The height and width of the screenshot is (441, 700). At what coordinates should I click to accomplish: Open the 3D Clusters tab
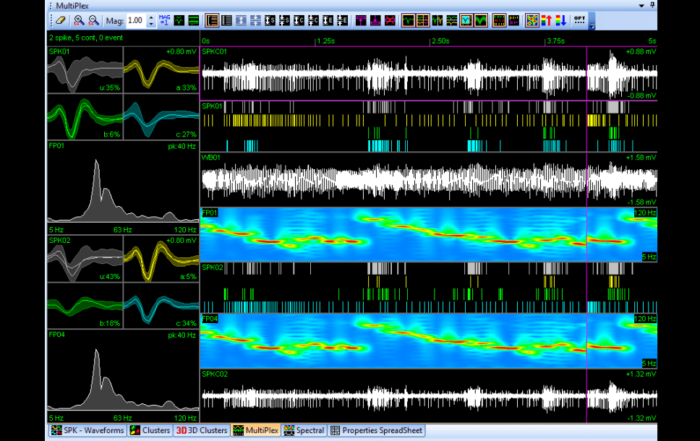[202, 430]
